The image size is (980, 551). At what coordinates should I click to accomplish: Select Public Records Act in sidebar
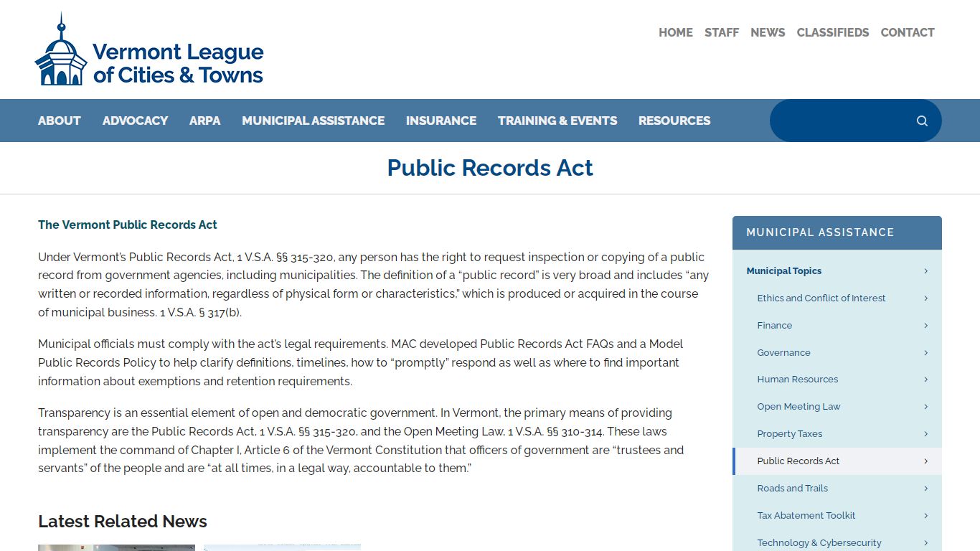pyautogui.click(x=798, y=461)
